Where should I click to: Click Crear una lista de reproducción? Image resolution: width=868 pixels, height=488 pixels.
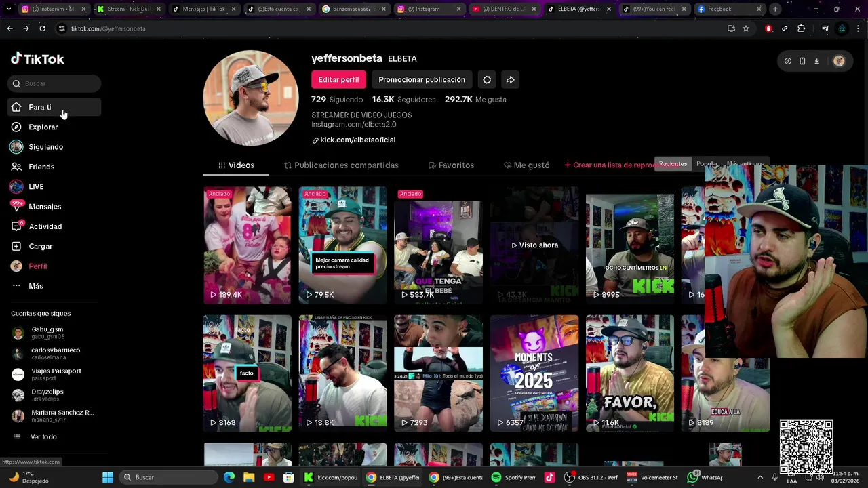coord(609,165)
